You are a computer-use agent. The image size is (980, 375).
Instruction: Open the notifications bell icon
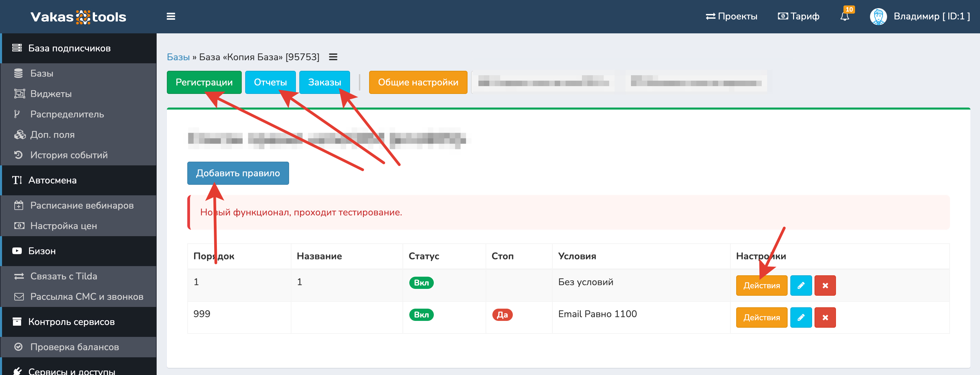pyautogui.click(x=844, y=16)
